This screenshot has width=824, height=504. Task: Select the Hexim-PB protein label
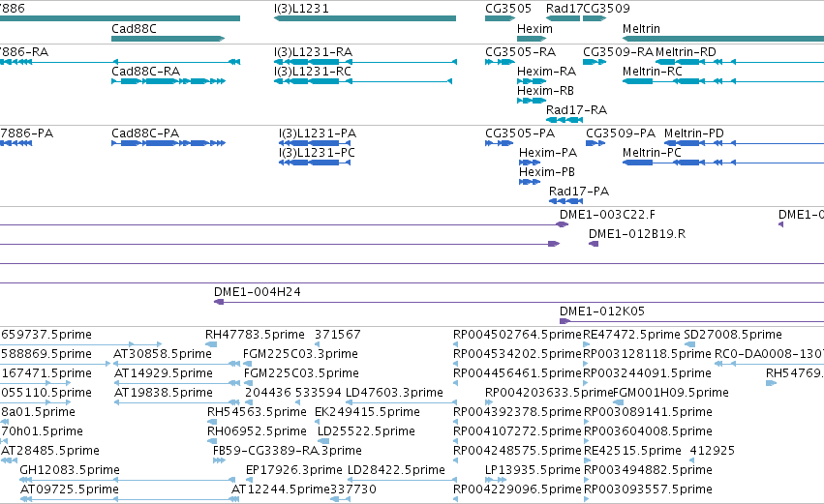(547, 172)
